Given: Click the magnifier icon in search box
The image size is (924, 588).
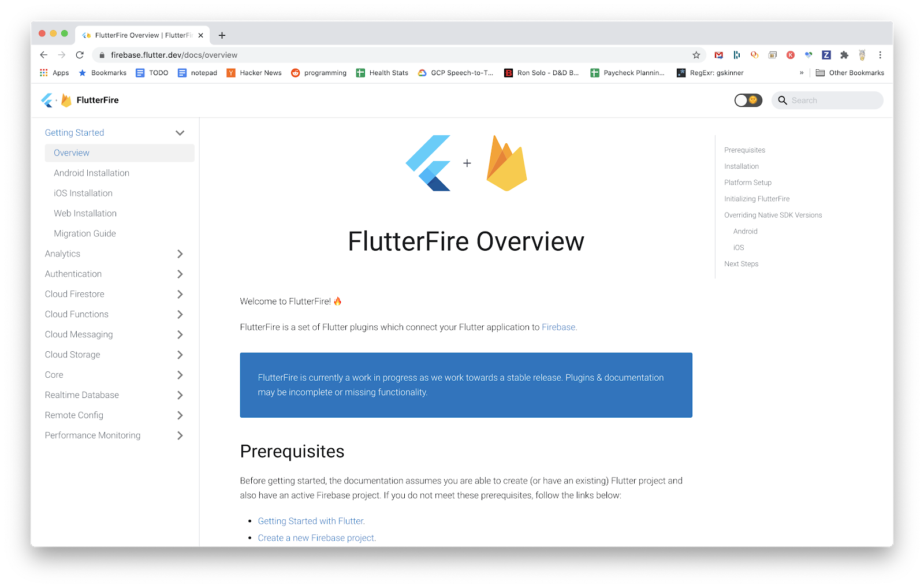Looking at the screenshot, I should pos(783,101).
